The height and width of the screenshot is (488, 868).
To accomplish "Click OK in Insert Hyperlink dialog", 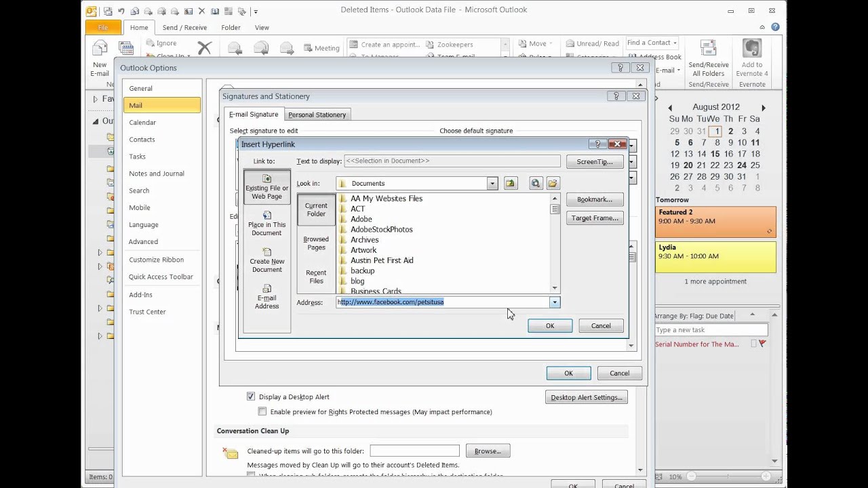I will click(x=550, y=326).
